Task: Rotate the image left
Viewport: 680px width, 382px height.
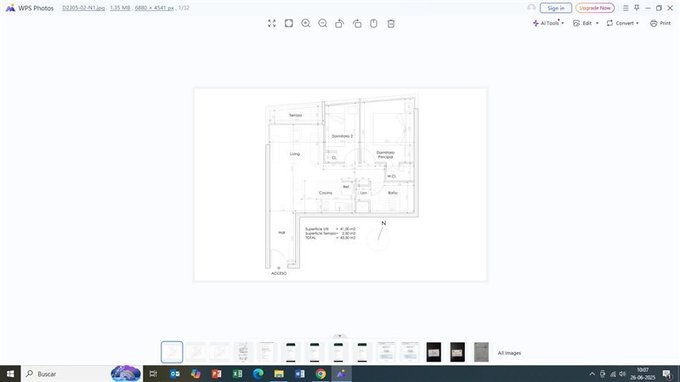Action: [x=340, y=23]
